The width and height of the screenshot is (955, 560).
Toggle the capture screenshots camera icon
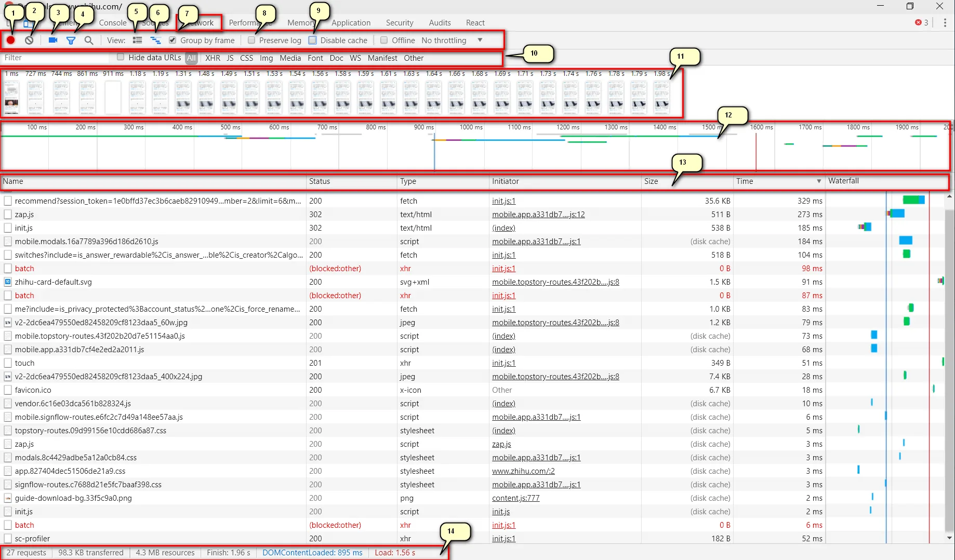coord(52,40)
